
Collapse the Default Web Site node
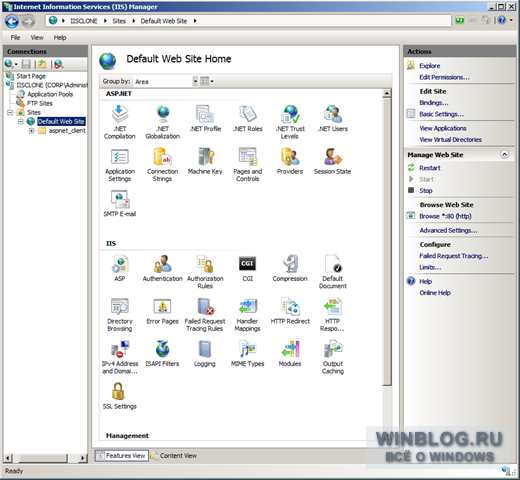(x=21, y=121)
